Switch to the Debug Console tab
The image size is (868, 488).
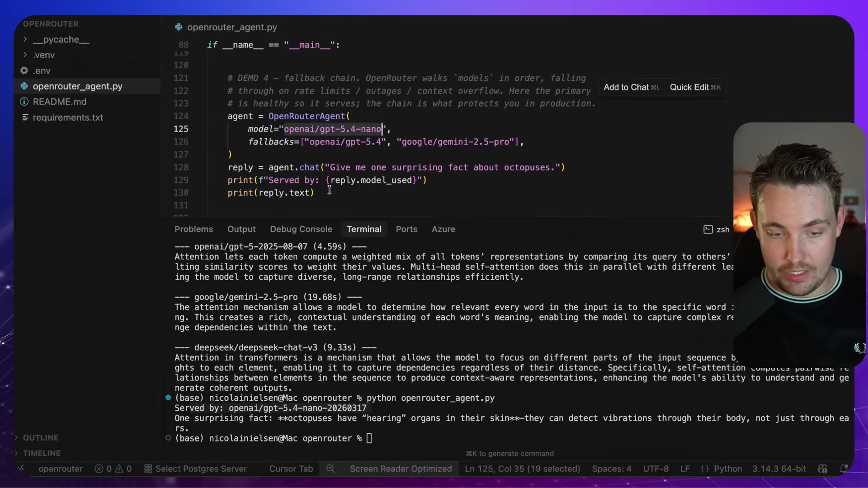coord(301,229)
